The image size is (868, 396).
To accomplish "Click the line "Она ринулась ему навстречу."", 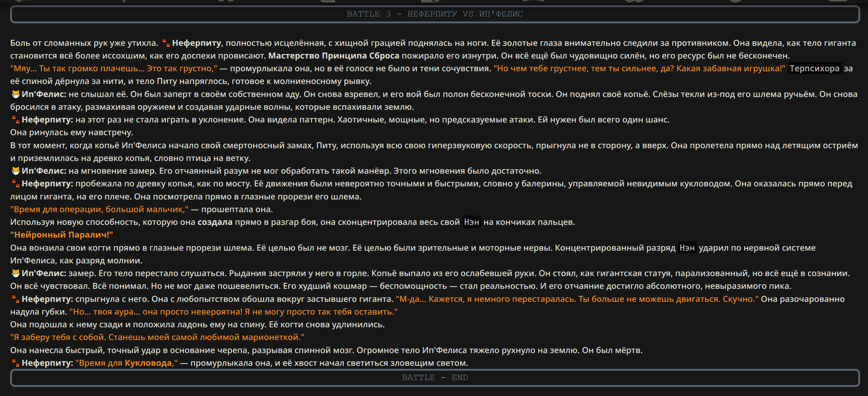I will click(x=71, y=132).
